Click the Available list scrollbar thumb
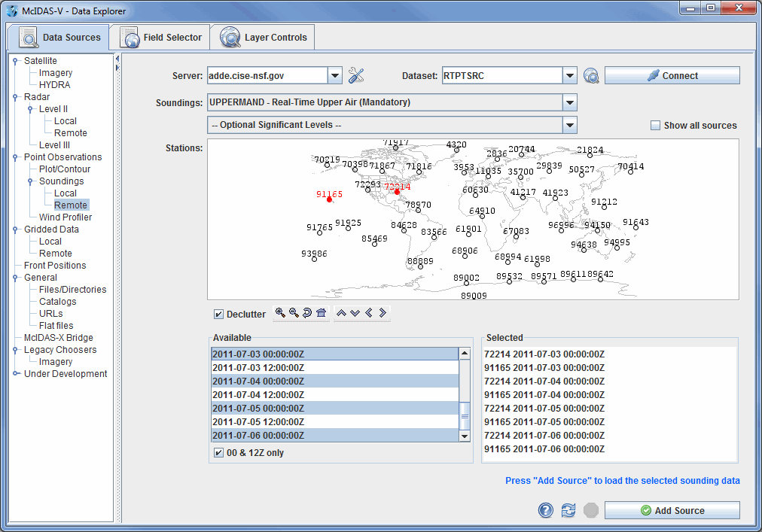The image size is (762, 532). [465, 416]
